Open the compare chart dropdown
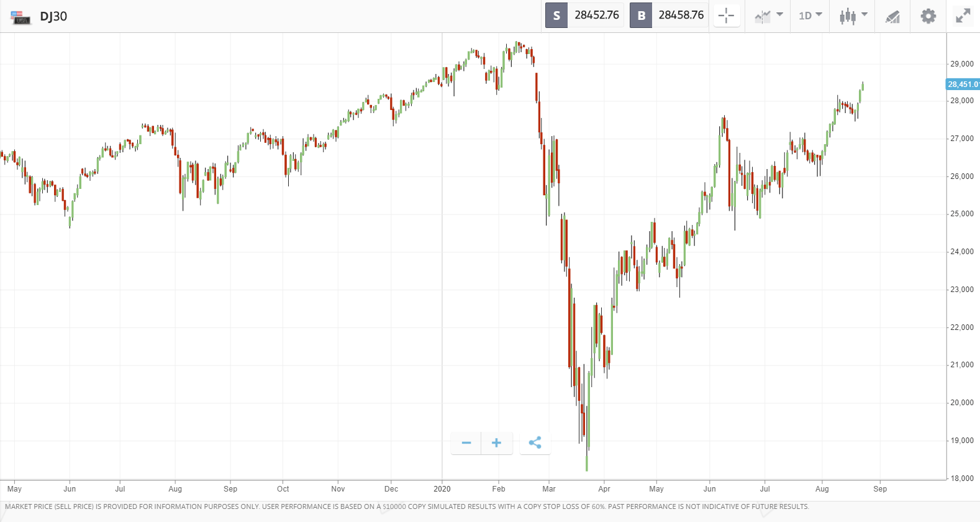The height and width of the screenshot is (522, 980). coord(769,16)
